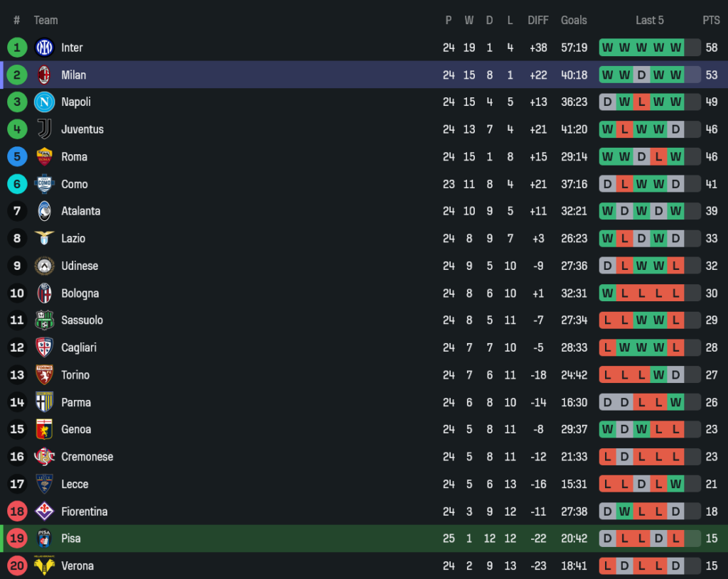
Task: Sort table by DIFF column header
Action: coord(538,21)
